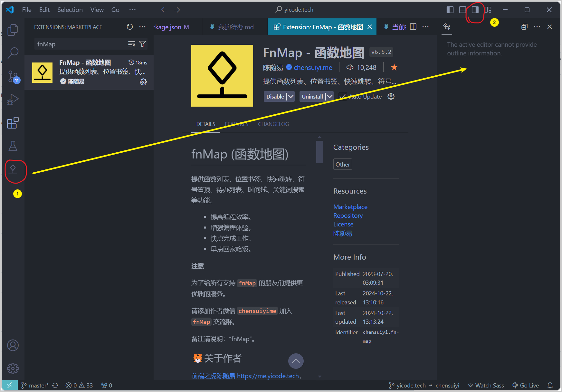The width and height of the screenshot is (562, 392).
Task: Switch to the package.json editor tab
Action: 178,27
